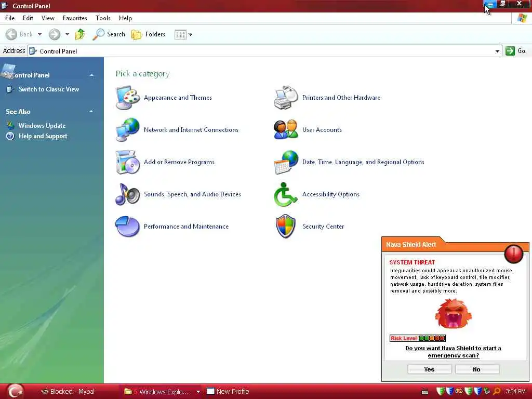Open Date, Time, Language, Regional Options icon
The image size is (532, 399).
click(286, 162)
